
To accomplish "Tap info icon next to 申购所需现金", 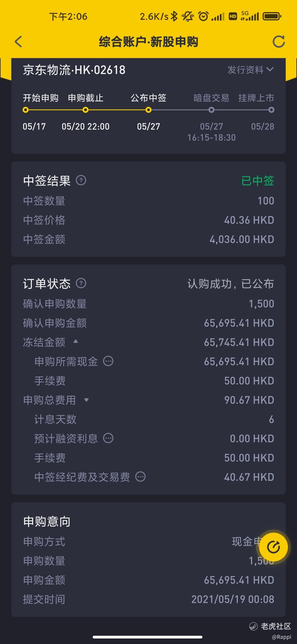I will [108, 361].
